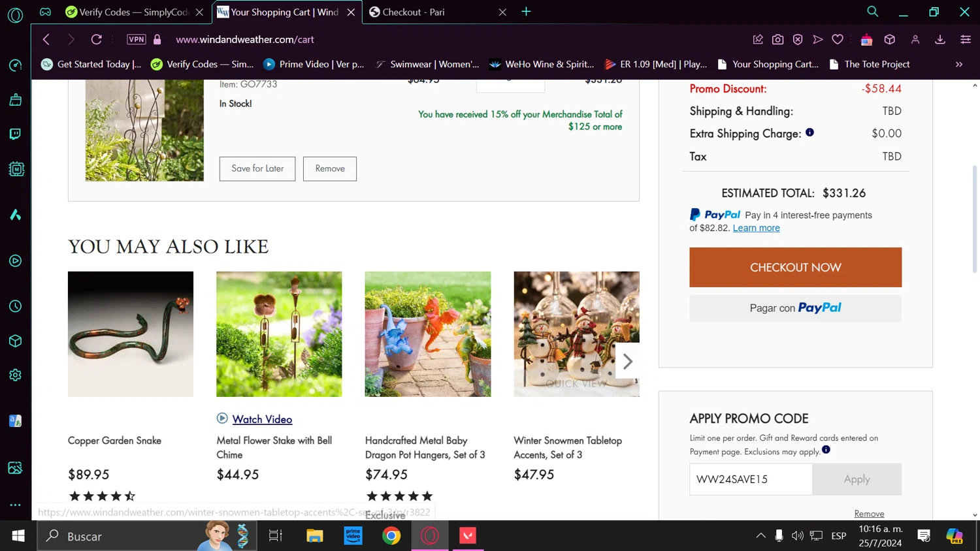
Task: Click the CHECKOUT NOW button
Action: (x=795, y=267)
